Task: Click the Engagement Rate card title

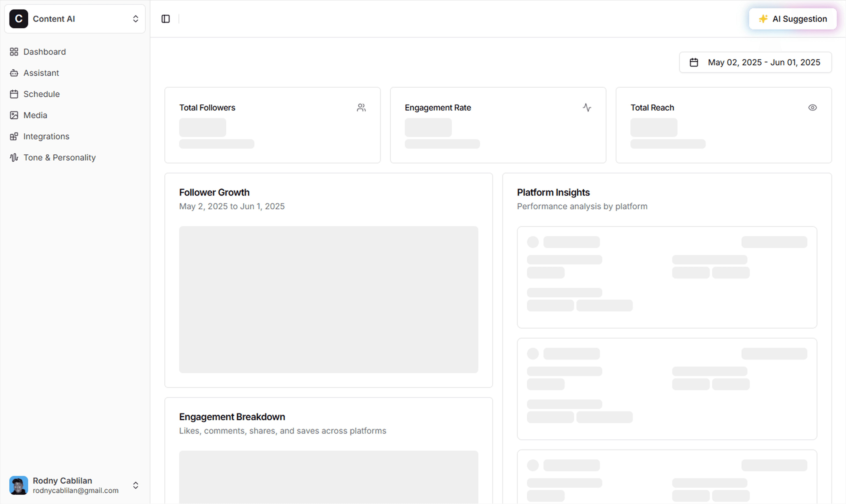Action: (x=438, y=108)
